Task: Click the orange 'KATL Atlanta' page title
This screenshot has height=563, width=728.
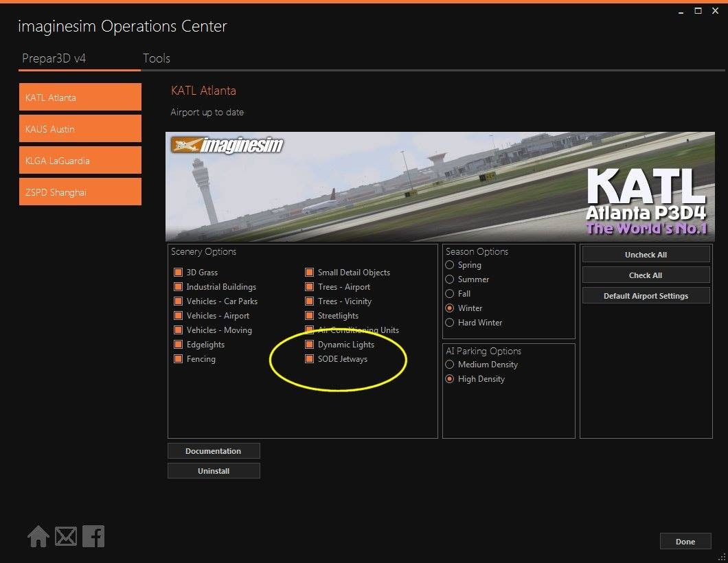Action: point(203,90)
